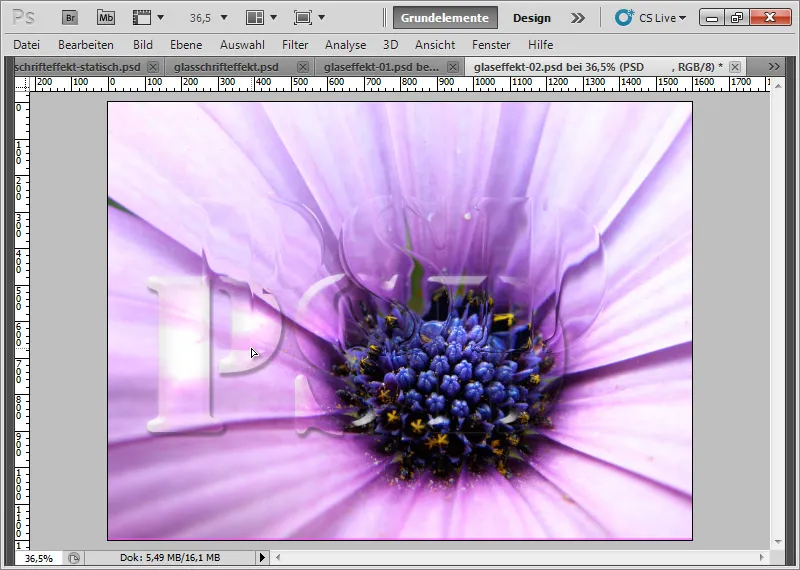Click the ruler origin corner box
Image resolution: width=800 pixels, height=570 pixels.
point(22,84)
